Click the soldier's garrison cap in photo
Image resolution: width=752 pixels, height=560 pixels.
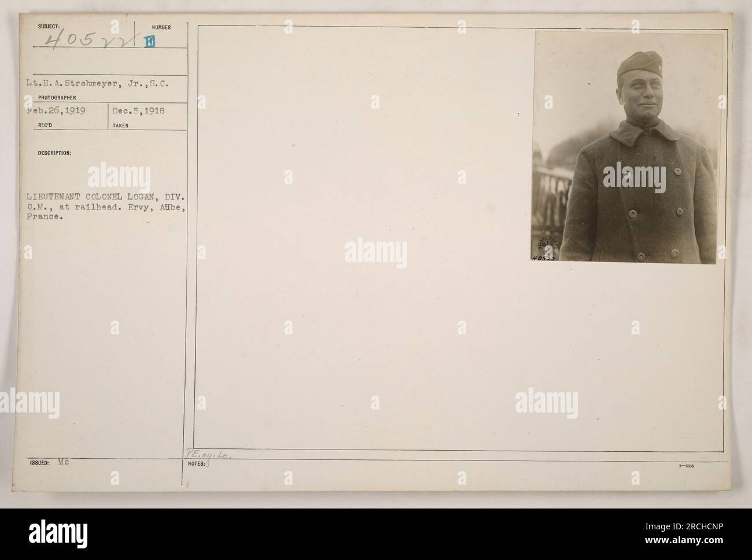click(x=635, y=64)
